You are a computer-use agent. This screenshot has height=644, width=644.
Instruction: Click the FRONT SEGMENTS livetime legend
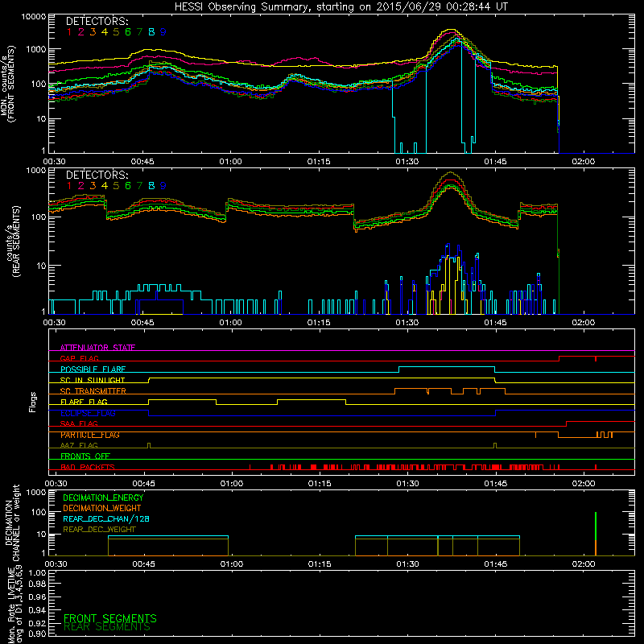110,618
